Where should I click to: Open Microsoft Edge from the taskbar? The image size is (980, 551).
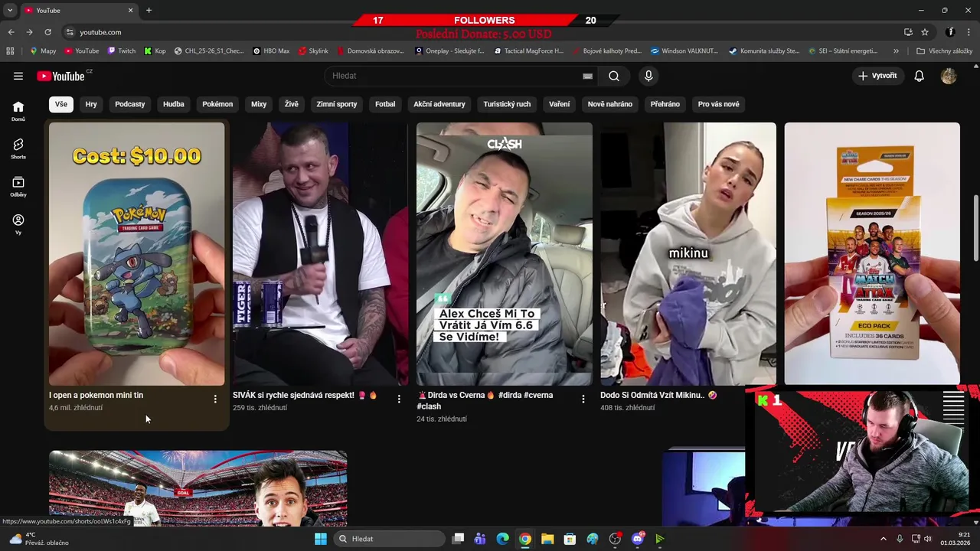502,539
